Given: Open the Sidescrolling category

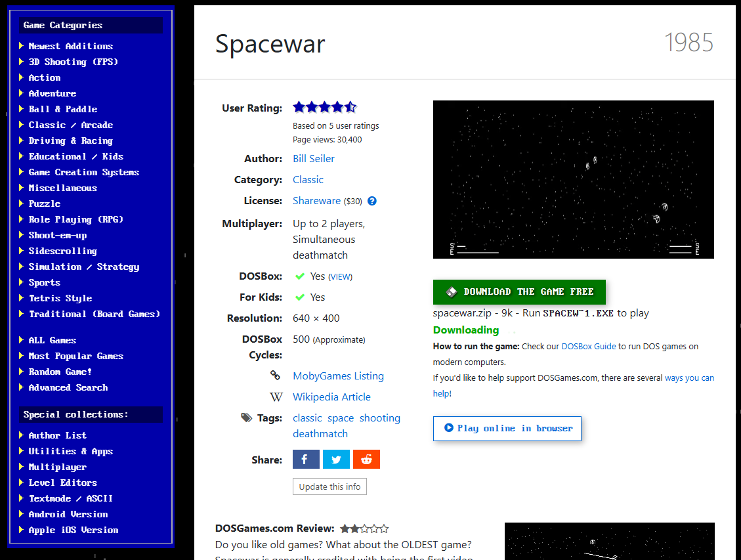Looking at the screenshot, I should pos(63,251).
